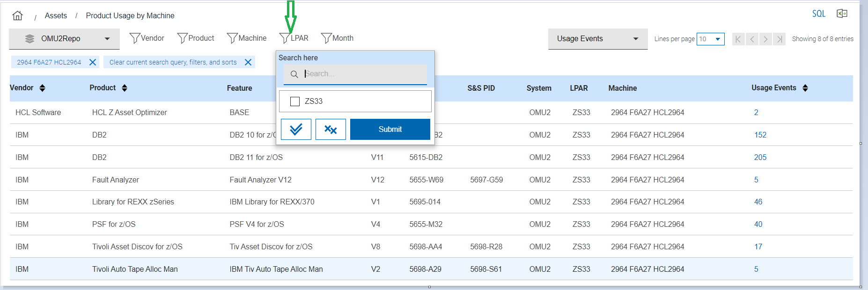Open Fault Analyzer's 5 usage events link
The height and width of the screenshot is (290, 868).
click(x=756, y=180)
